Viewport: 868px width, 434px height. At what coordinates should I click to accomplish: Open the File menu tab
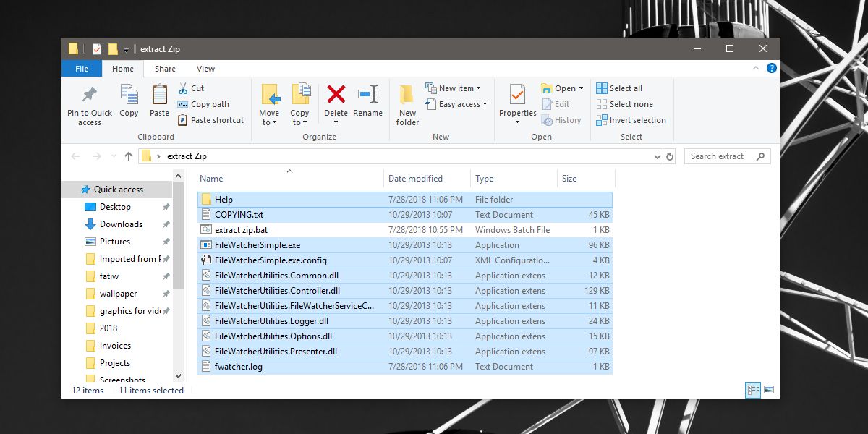click(82, 69)
